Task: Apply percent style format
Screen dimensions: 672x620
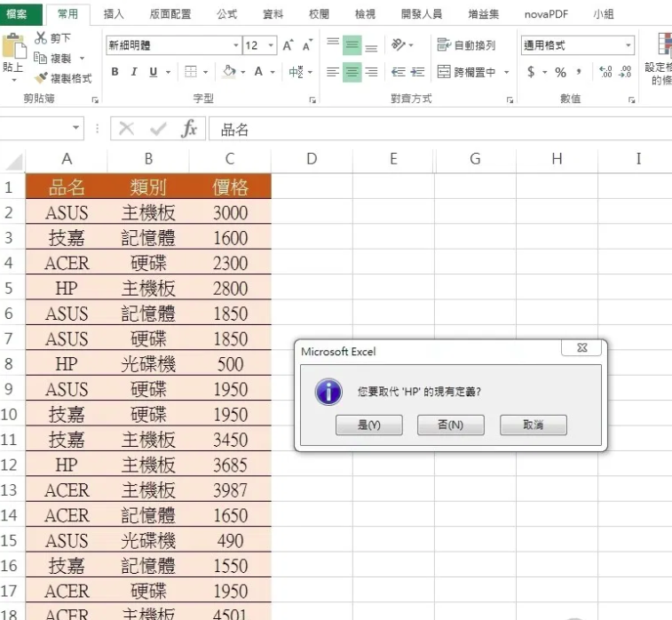Action: click(560, 72)
